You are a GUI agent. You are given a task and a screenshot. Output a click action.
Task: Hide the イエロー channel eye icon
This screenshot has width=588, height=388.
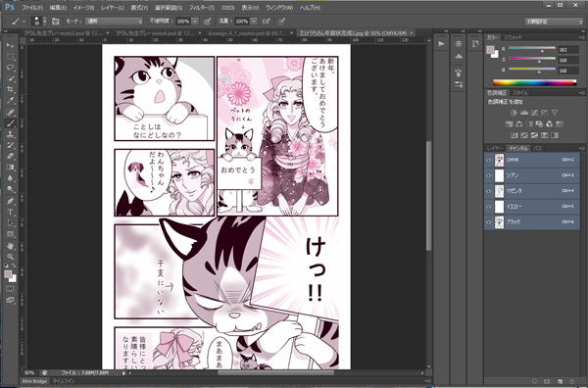point(489,206)
